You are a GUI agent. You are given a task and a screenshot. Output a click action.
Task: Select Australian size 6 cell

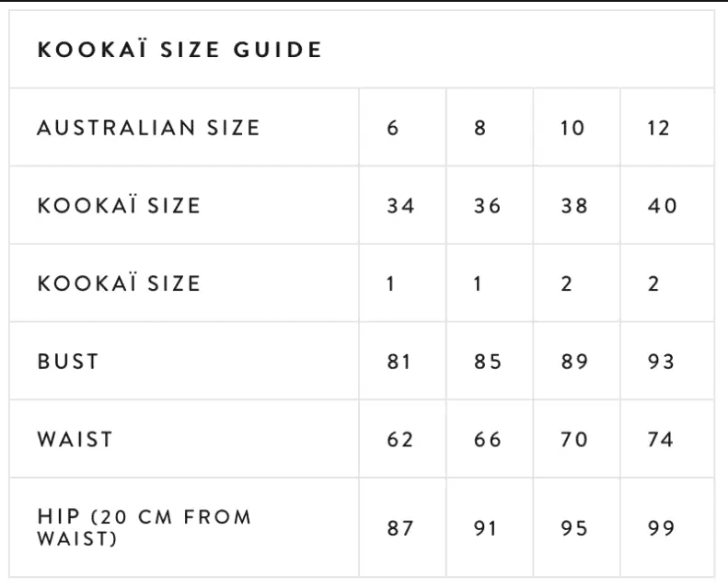pos(393,128)
